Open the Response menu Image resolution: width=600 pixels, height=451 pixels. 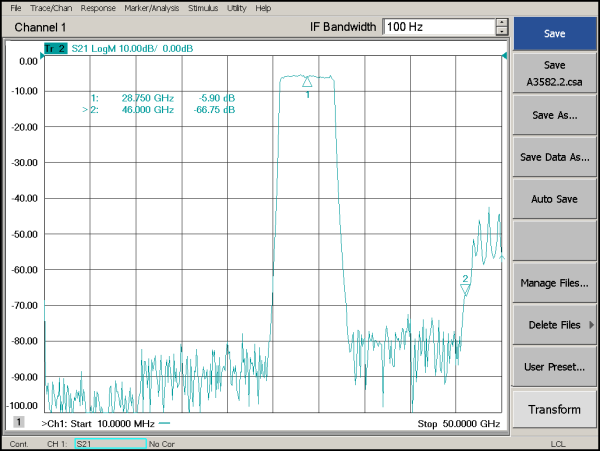98,8
